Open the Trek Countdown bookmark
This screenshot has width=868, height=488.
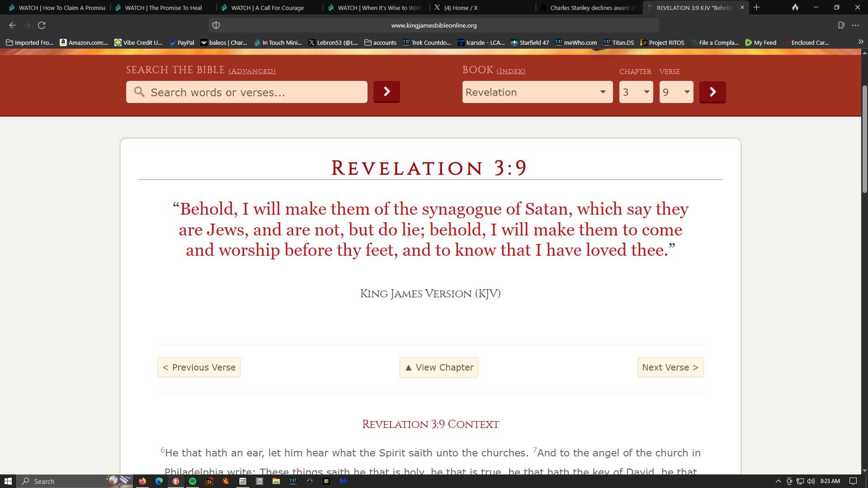(427, 42)
